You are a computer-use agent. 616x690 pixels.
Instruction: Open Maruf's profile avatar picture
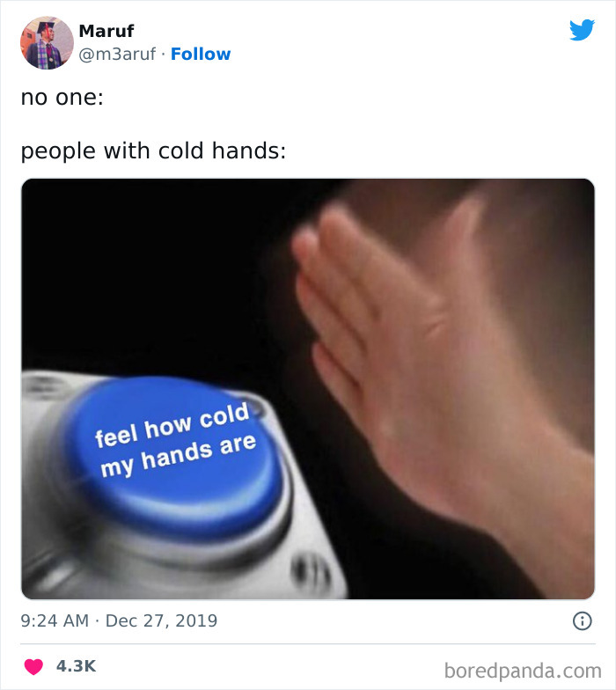pos(47,42)
